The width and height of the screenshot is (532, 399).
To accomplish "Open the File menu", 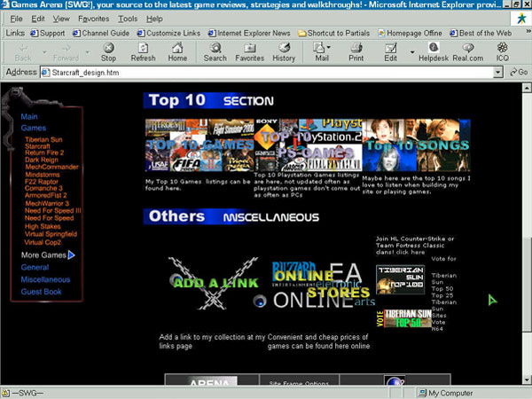I will coord(16,19).
